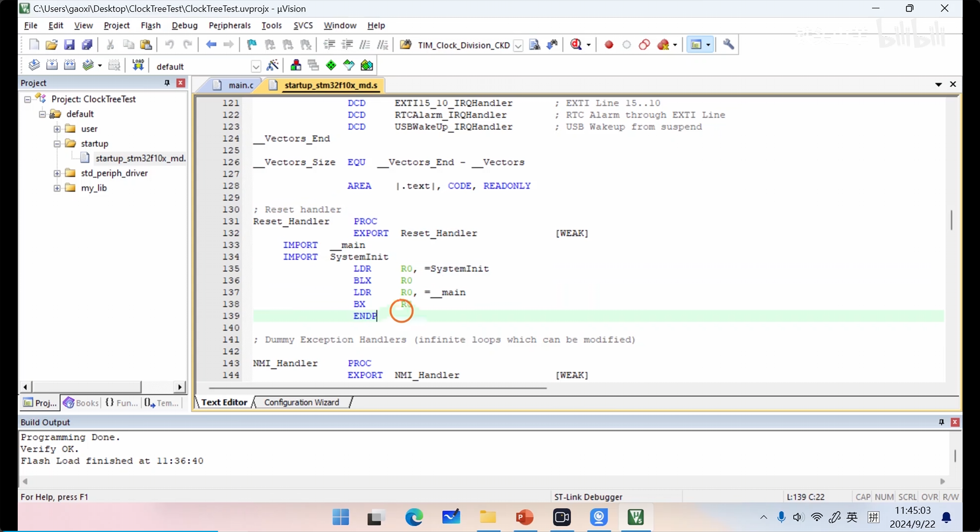Expand the std_periph_driver folder
The image size is (980, 532).
[57, 173]
